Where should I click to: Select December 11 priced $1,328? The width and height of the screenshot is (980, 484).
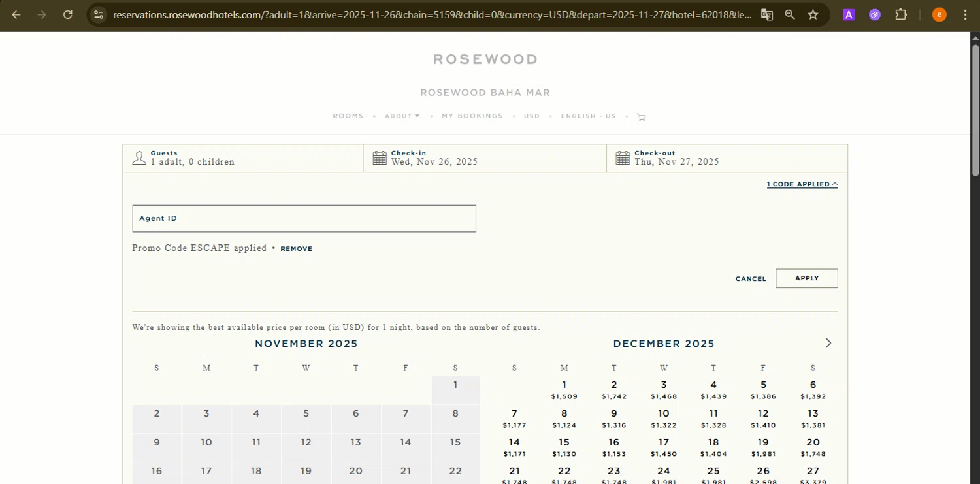[713, 419]
